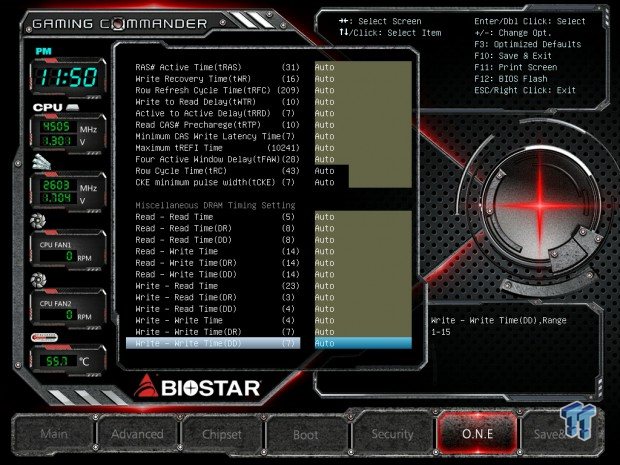Viewport: 620px width, 465px height.
Task: Click the memory 2603 MHz readout
Action: (x=57, y=185)
